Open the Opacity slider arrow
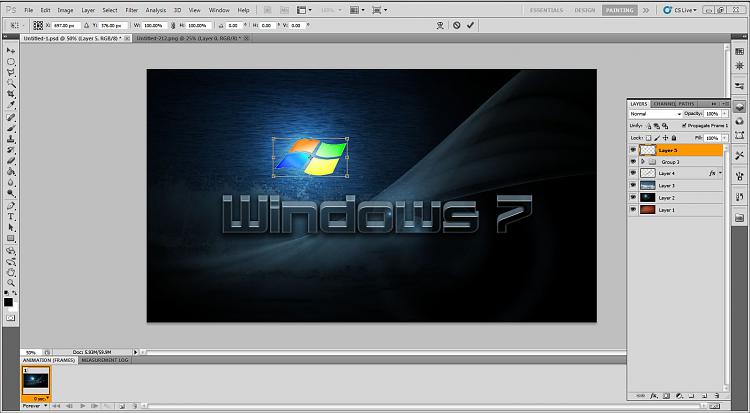750x413 pixels. click(x=725, y=114)
